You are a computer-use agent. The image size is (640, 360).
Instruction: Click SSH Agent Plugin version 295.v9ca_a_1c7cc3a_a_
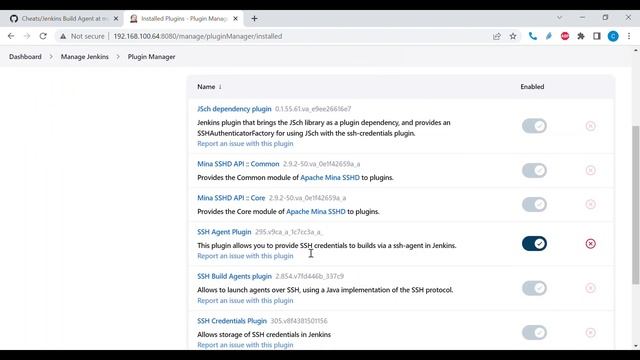pos(289,232)
